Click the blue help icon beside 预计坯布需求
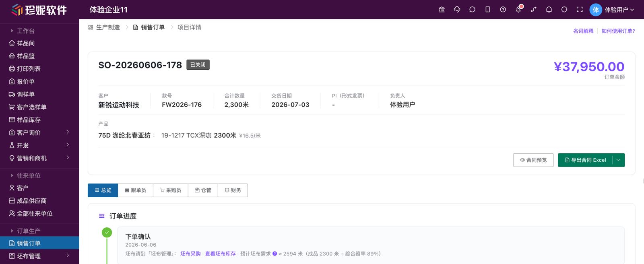Screen dimensions: 644x264 coord(275,254)
